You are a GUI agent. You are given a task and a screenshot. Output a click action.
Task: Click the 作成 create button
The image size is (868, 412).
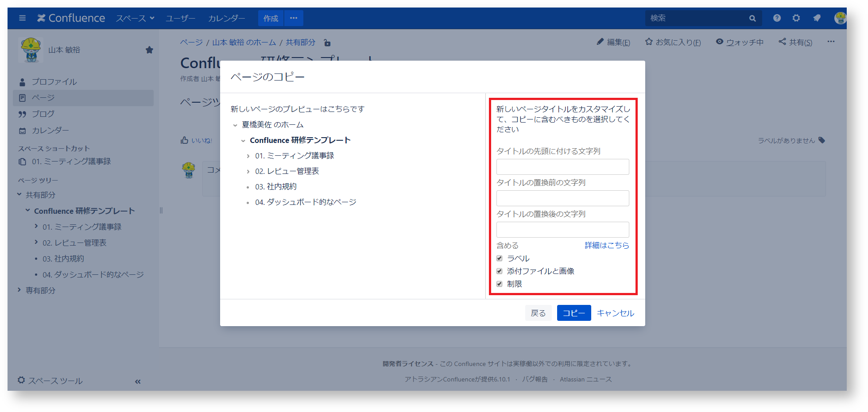pos(271,18)
